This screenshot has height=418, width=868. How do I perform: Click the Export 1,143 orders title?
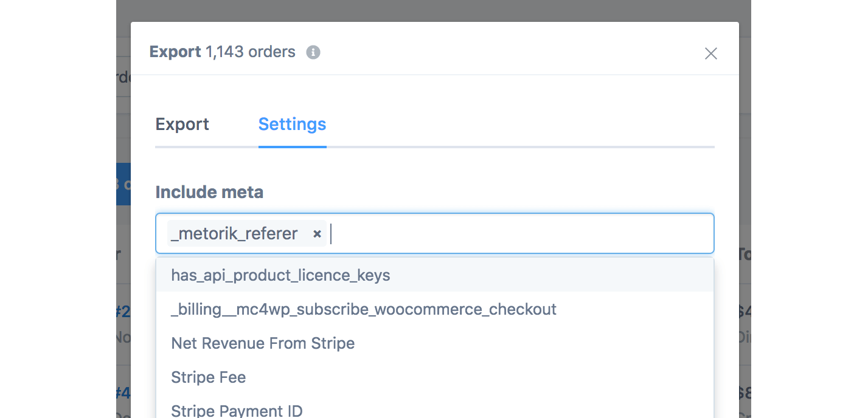(222, 52)
